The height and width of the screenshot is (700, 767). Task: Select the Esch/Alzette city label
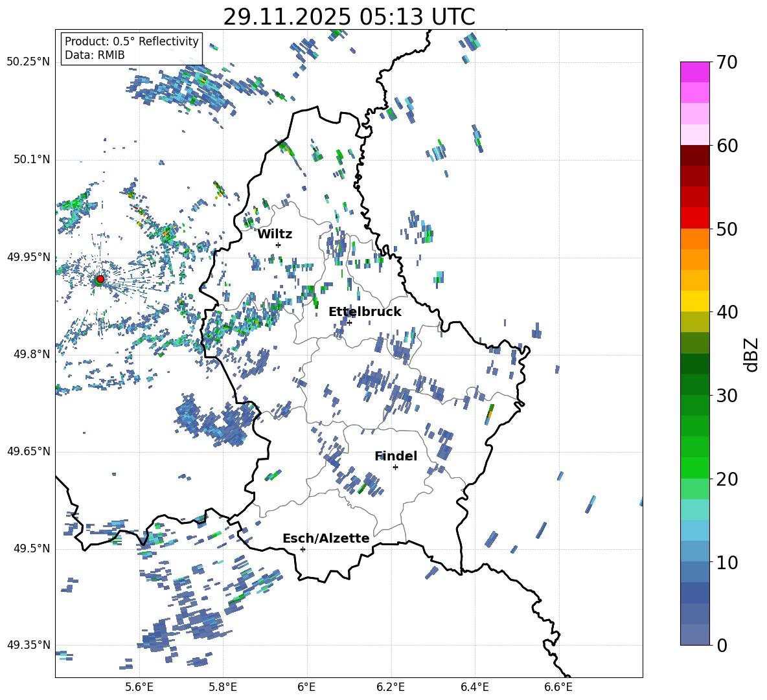(326, 538)
